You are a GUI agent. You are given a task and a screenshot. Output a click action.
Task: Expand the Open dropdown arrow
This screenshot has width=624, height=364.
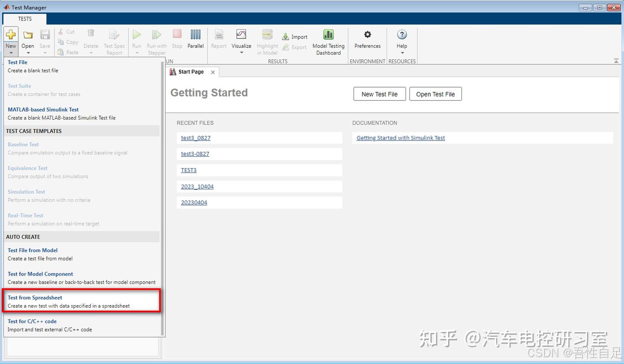click(x=28, y=53)
